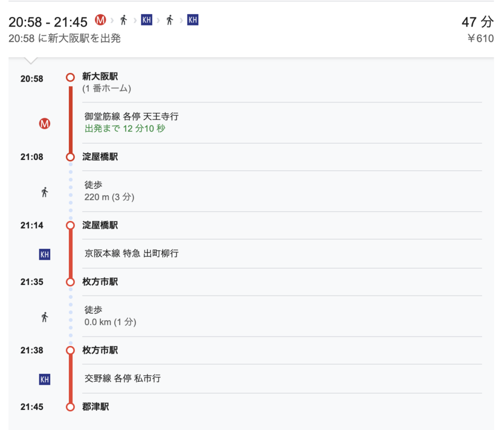Click the walking icon next to 220 m step

coord(45,192)
